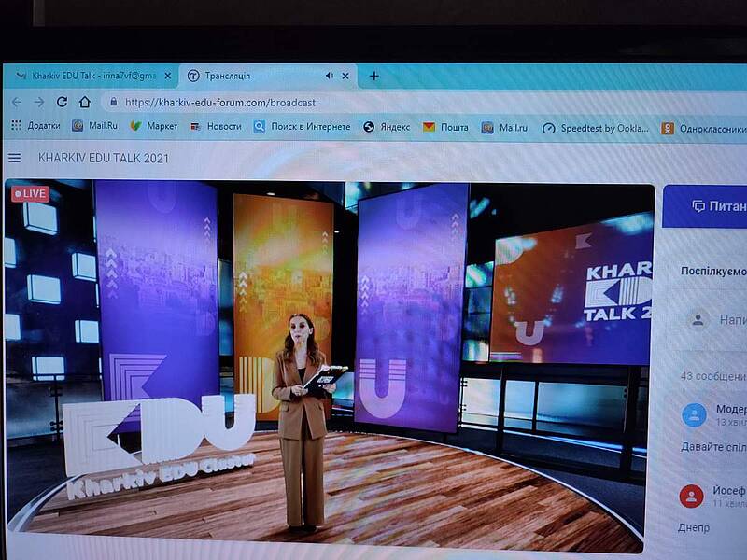The height and width of the screenshot is (560, 747).
Task: View site security lock info
Action: coord(113,102)
